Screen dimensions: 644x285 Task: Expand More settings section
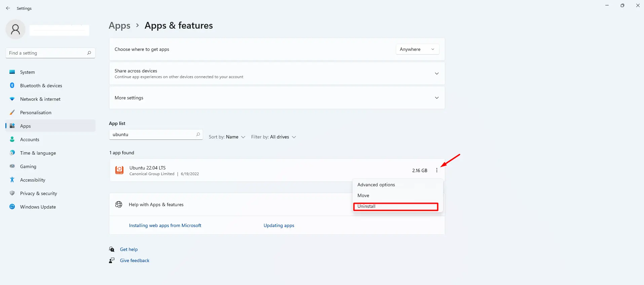(x=277, y=98)
